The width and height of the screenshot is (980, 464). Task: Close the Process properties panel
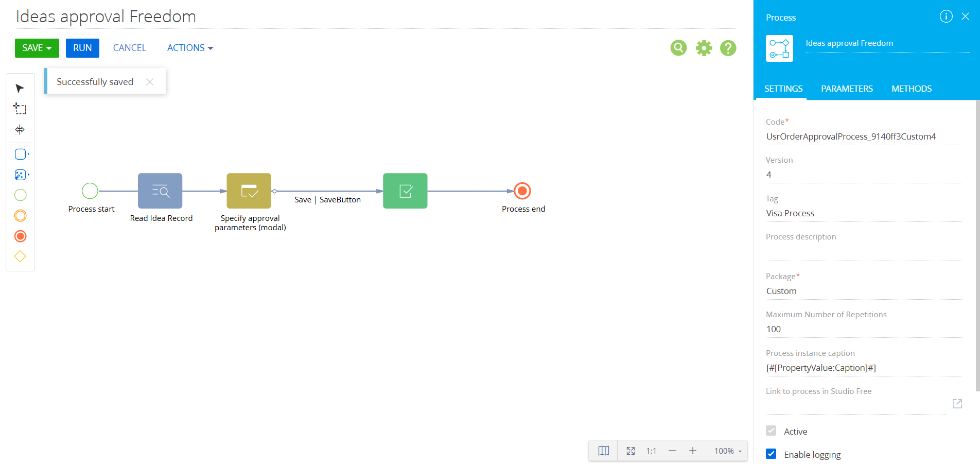(x=966, y=16)
